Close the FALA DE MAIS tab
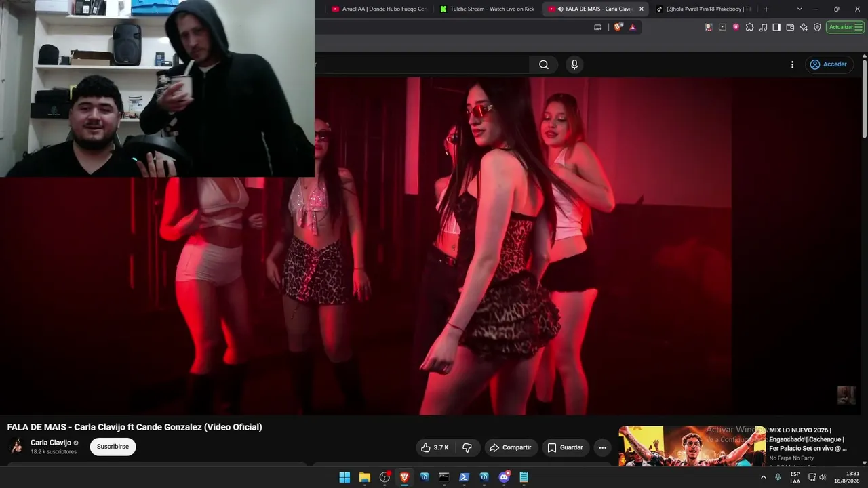The height and width of the screenshot is (488, 868). tap(641, 9)
